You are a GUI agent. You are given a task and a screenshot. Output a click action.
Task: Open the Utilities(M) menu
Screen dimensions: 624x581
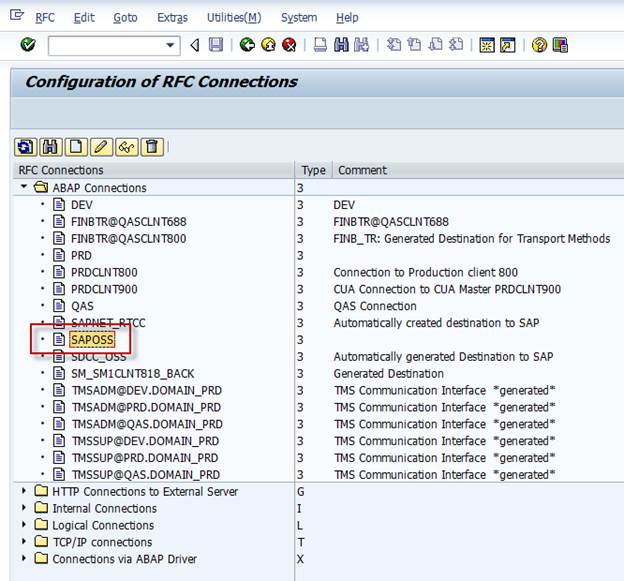(234, 18)
